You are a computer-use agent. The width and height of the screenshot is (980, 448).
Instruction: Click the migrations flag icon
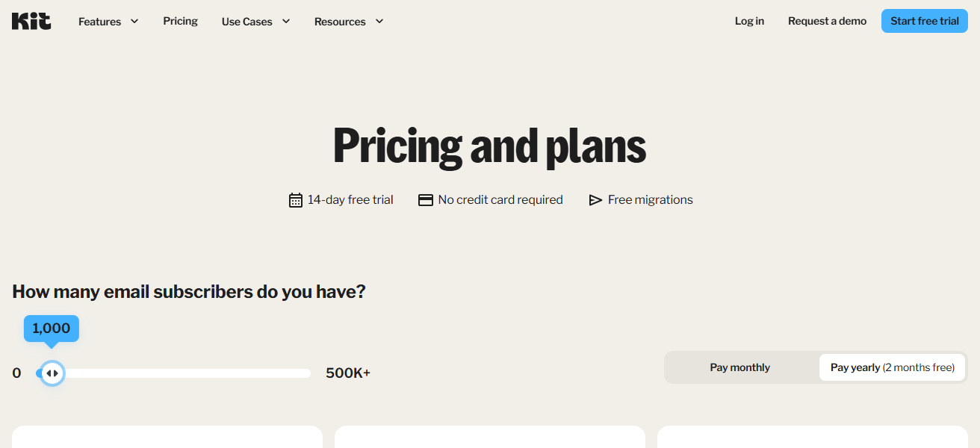coord(595,199)
